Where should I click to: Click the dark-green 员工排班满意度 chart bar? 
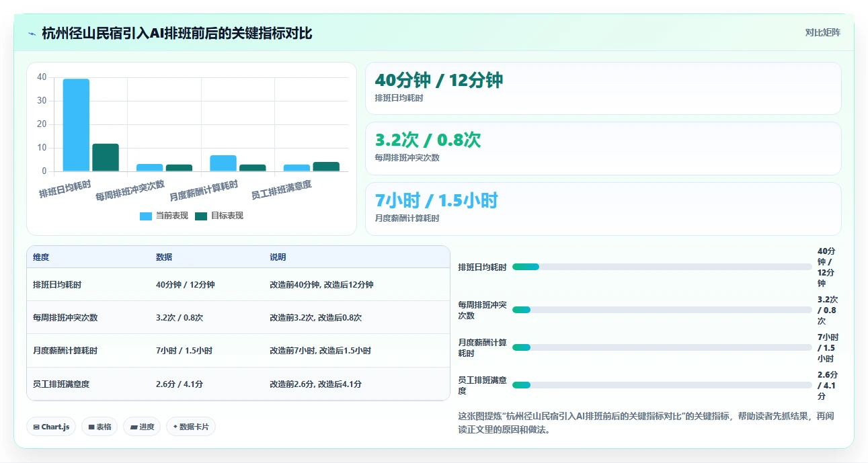(326, 167)
